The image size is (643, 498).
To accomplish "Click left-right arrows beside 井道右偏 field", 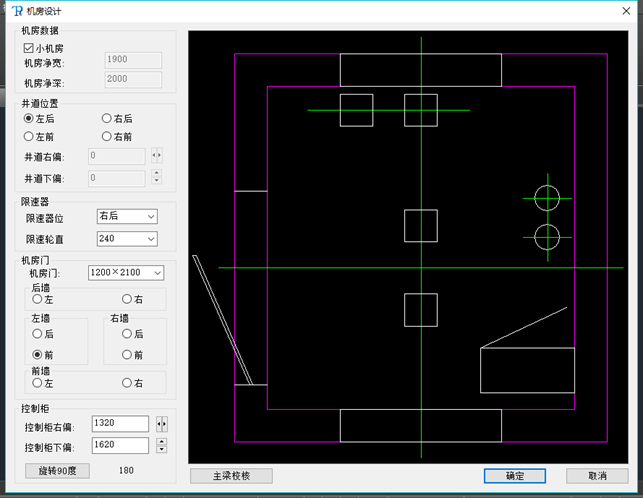I will pyautogui.click(x=156, y=155).
